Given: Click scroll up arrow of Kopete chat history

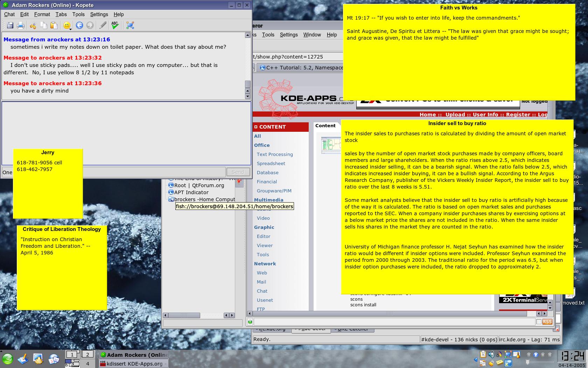Looking at the screenshot, I should point(248,35).
